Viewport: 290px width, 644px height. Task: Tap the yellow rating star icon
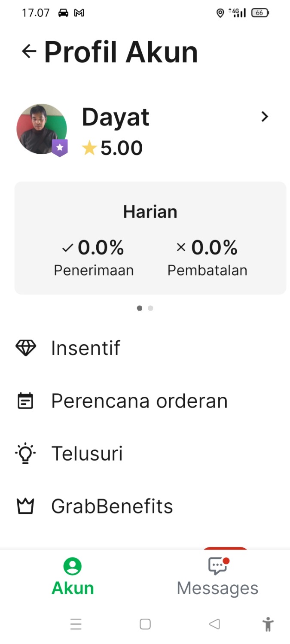(89, 148)
